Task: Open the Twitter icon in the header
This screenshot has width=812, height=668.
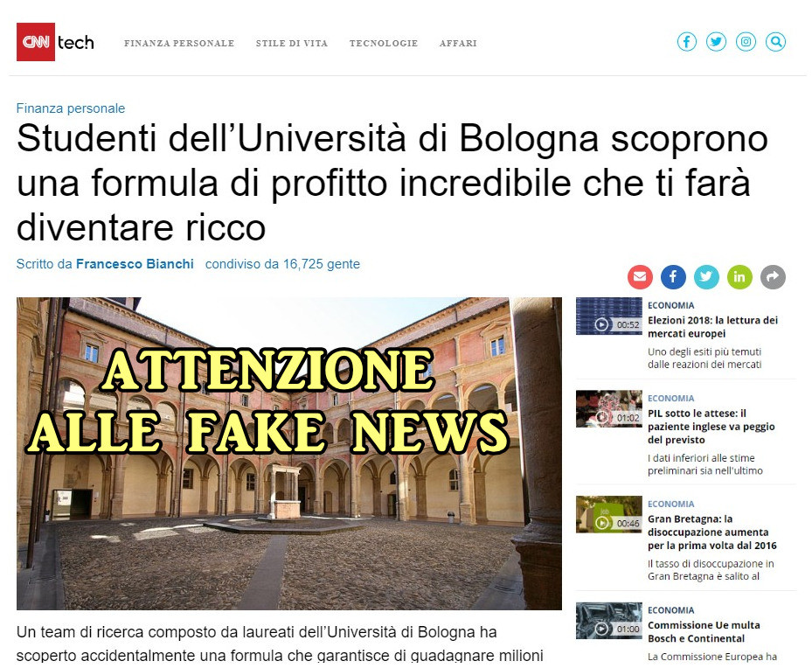Action: 716,42
